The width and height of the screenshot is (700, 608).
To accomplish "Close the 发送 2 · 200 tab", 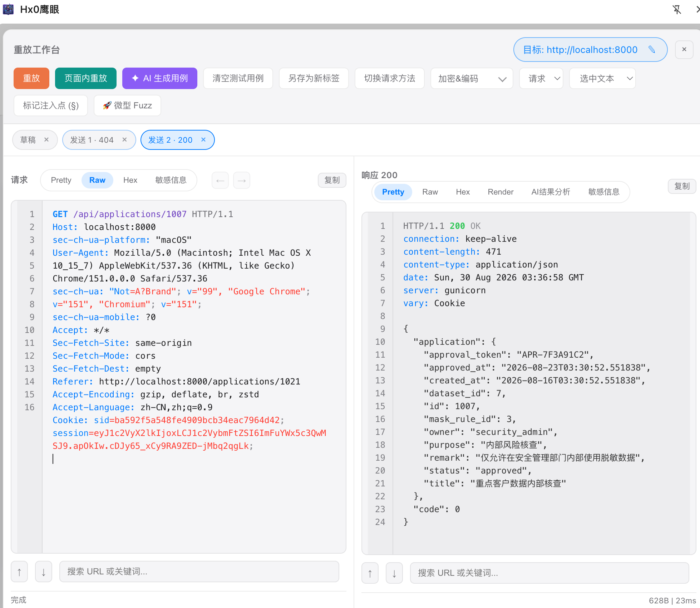I will [x=203, y=139].
